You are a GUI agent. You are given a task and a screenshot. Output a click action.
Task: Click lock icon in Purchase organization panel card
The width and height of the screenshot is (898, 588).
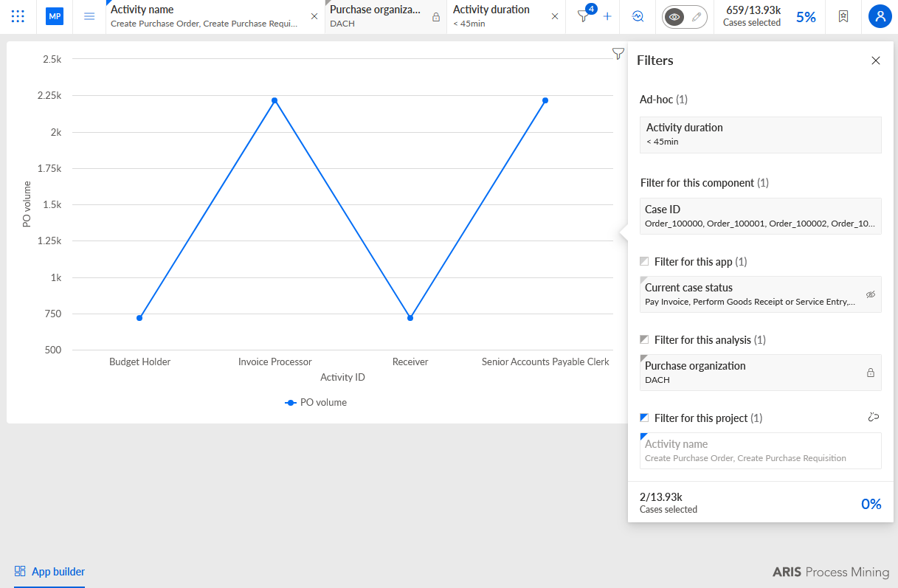[x=871, y=373]
